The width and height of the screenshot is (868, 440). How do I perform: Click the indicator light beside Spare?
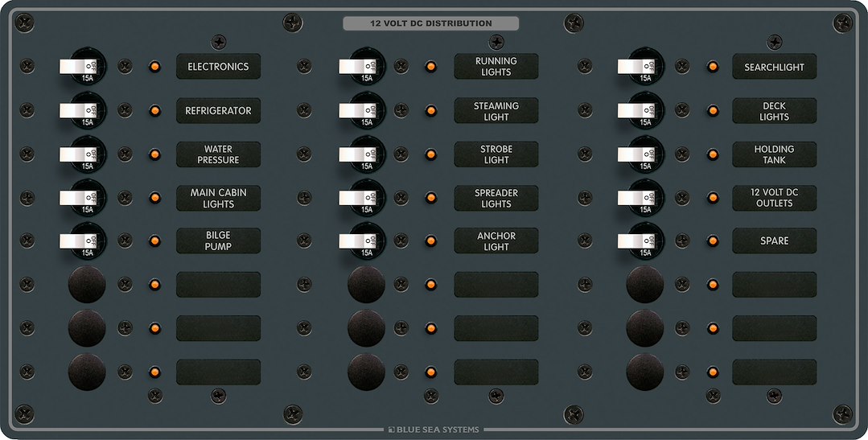[x=712, y=241]
